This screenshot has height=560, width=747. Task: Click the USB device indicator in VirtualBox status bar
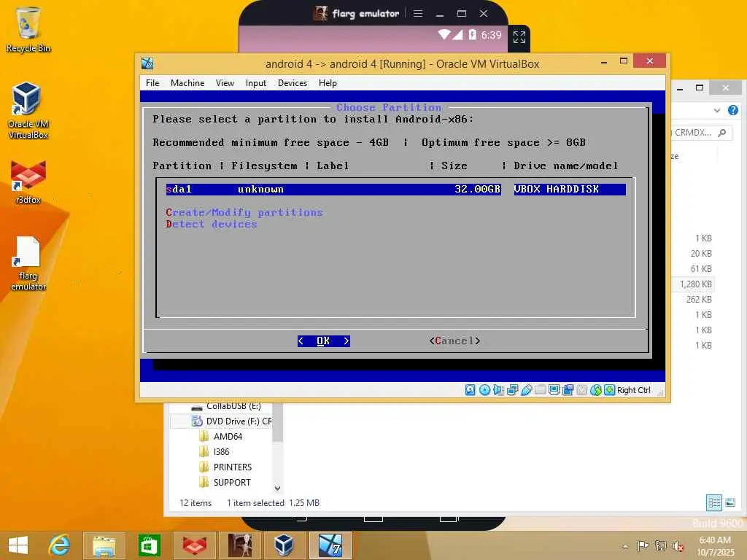coord(527,390)
